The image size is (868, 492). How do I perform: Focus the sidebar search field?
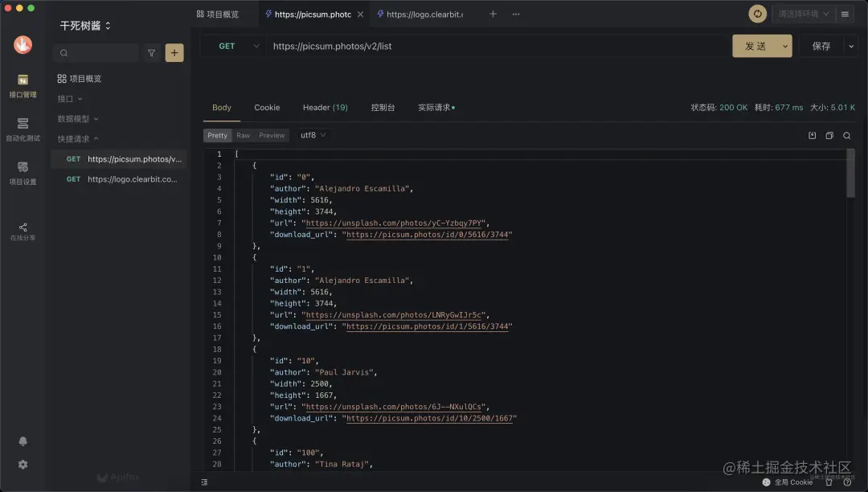[x=96, y=53]
